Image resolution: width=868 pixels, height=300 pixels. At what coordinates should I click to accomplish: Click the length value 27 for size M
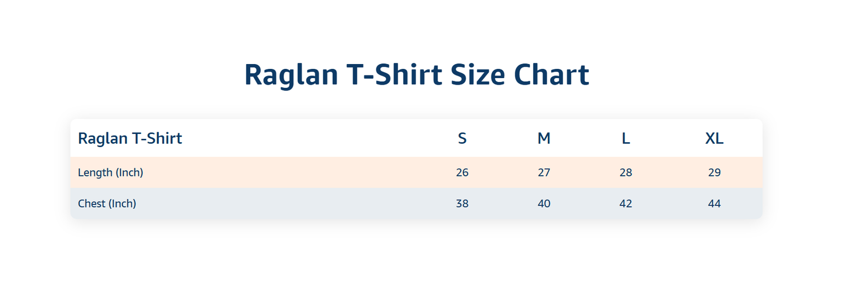[x=544, y=173]
